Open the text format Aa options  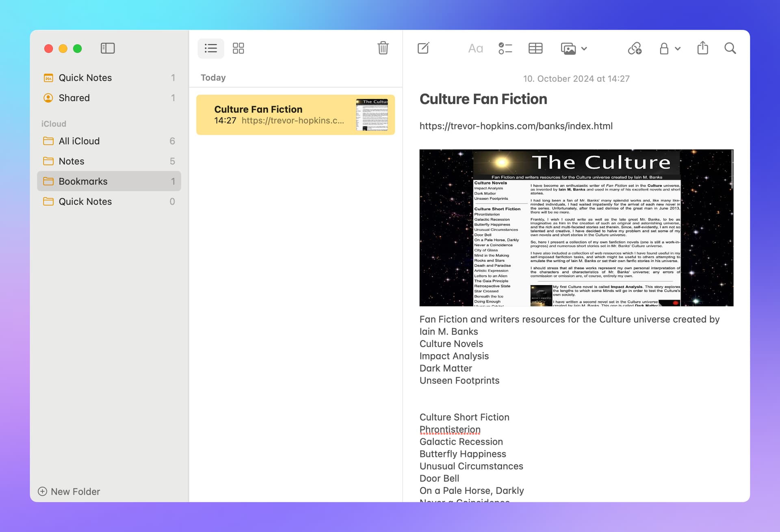(x=475, y=48)
